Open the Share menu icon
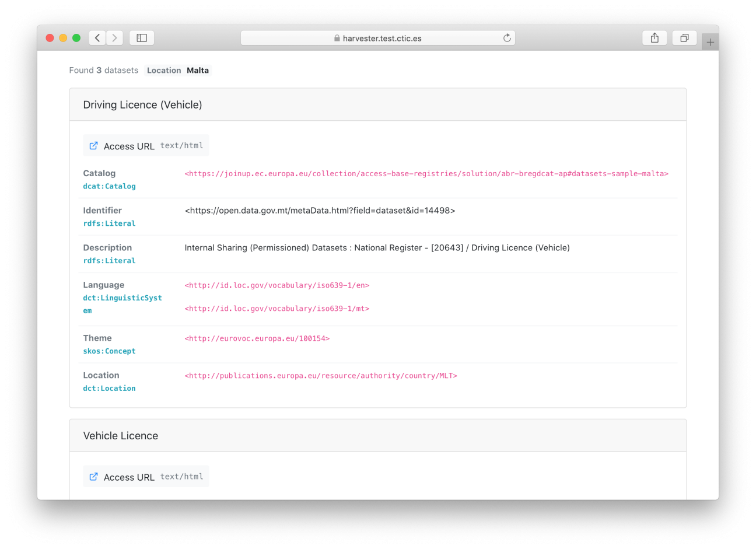 [x=654, y=38]
